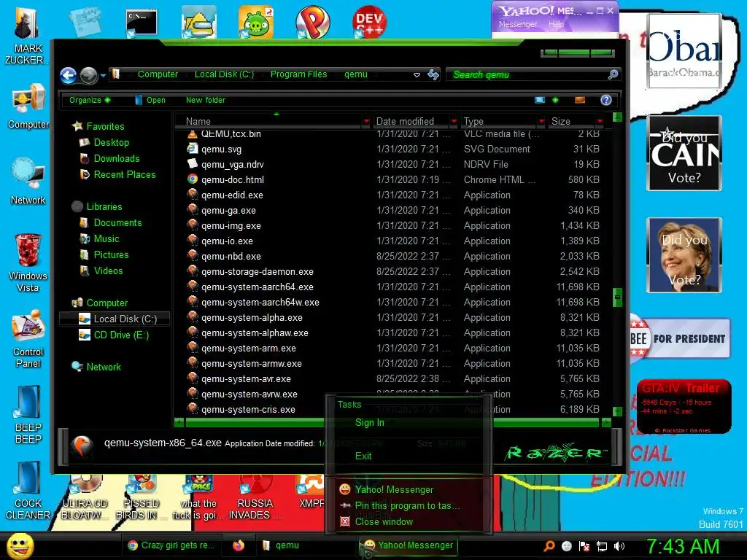
Task: Select Downloads under Favorites
Action: (116, 158)
